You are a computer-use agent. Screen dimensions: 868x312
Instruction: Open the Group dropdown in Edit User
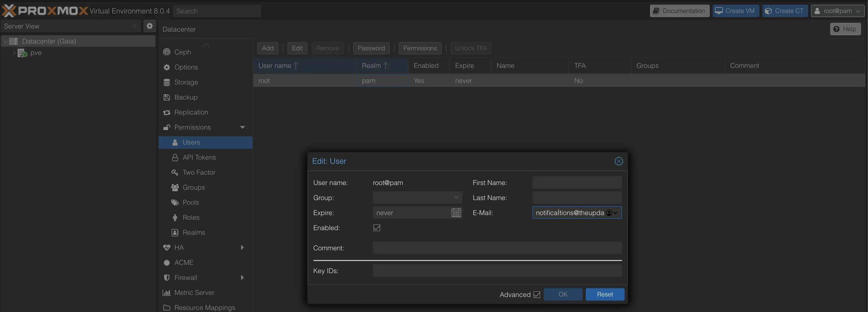pos(456,198)
